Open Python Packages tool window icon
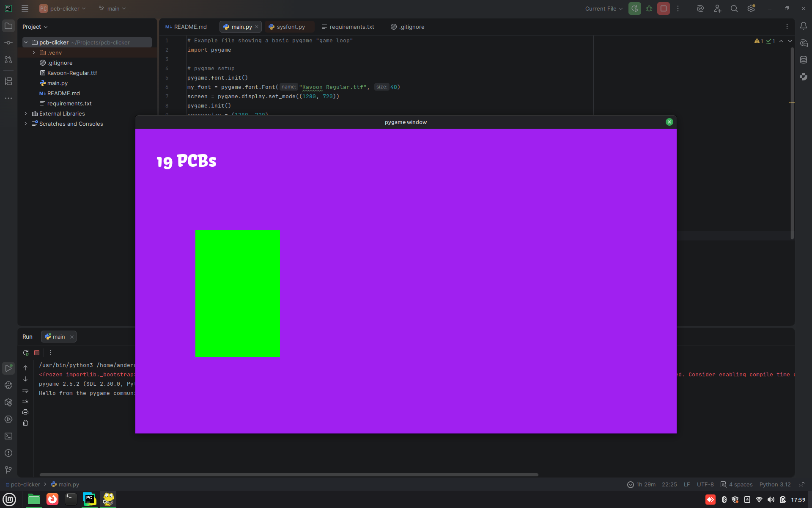 (x=8, y=402)
